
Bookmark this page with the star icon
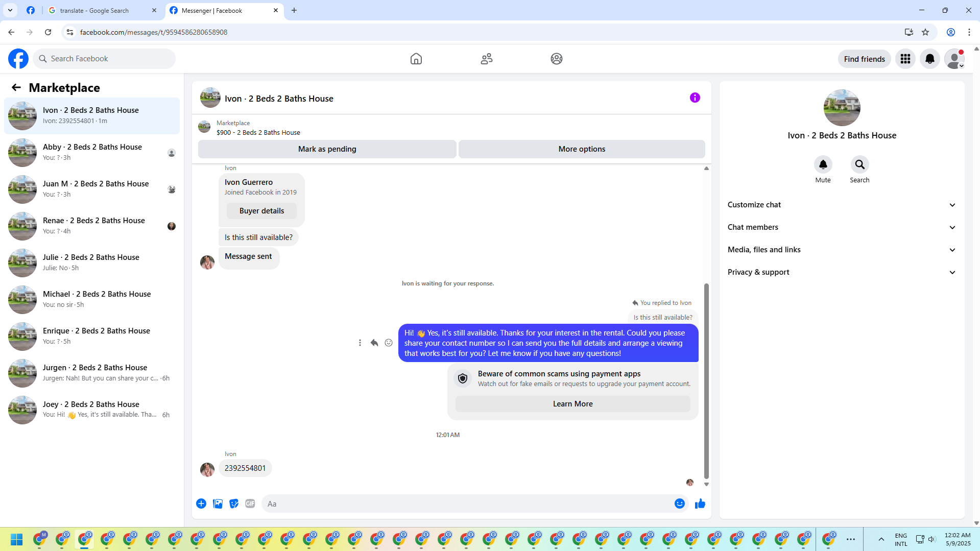[925, 32]
